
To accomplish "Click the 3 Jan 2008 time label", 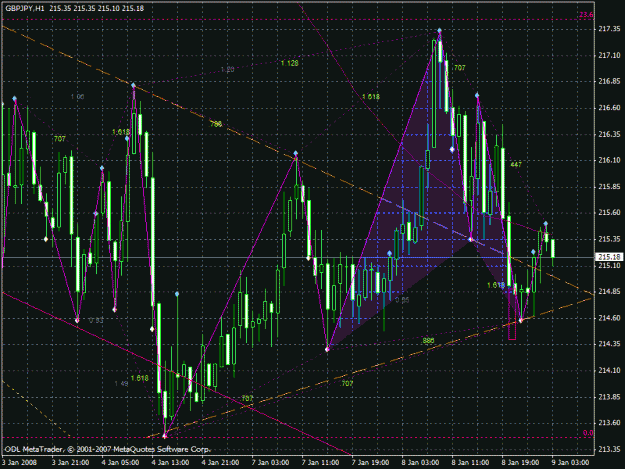I will (x=19, y=462).
